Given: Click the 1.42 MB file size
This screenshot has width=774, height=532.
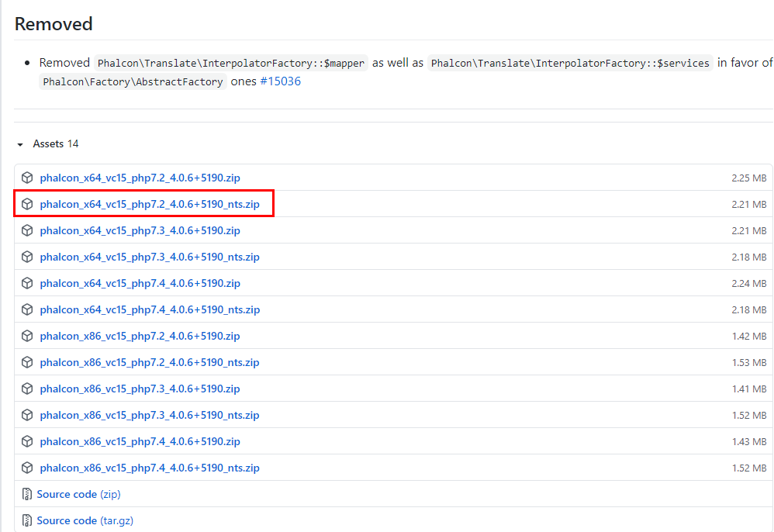Looking at the screenshot, I should [749, 337].
